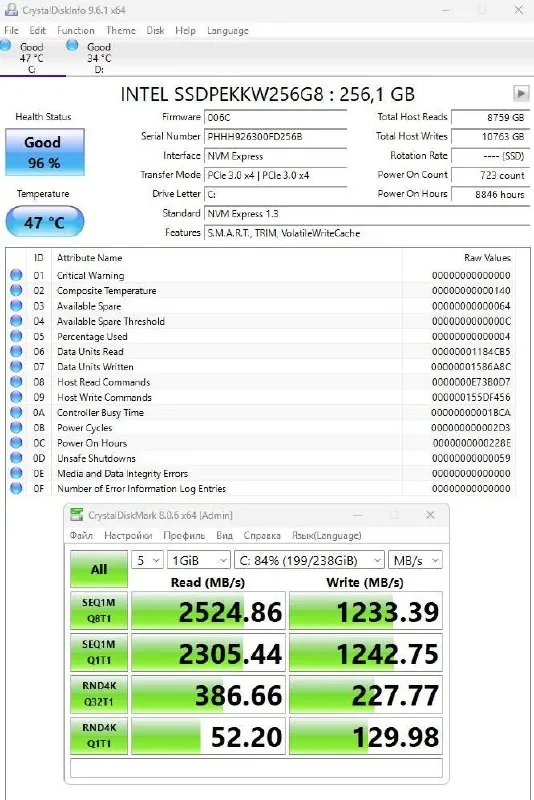Screen dimensions: 534x800
Task: Click the Features field S.M.A.R.T., TRIM
Action: [367, 233]
